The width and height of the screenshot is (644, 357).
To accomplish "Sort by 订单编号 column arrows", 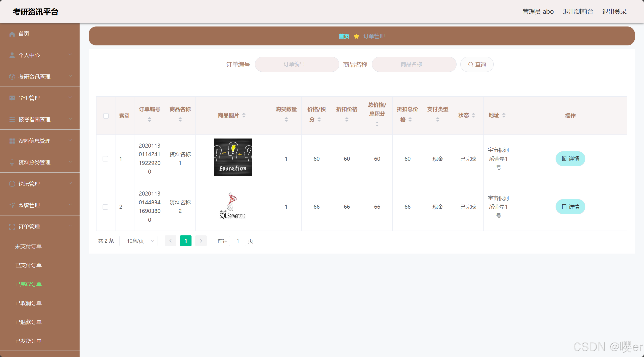I will (150, 120).
